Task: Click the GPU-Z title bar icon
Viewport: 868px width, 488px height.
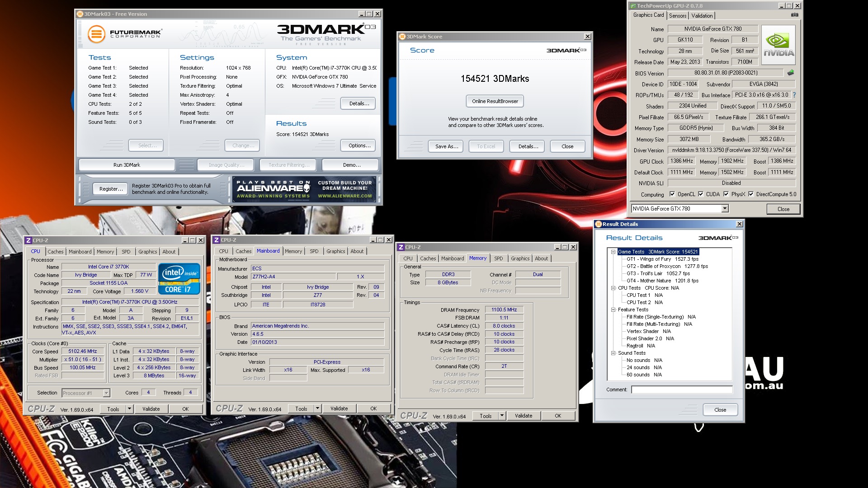Action: tap(633, 6)
